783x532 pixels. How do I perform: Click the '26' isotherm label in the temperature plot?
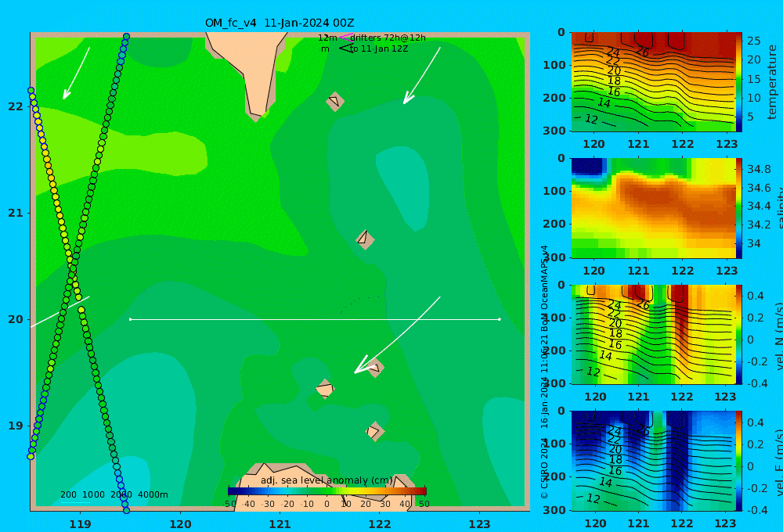coord(642,52)
